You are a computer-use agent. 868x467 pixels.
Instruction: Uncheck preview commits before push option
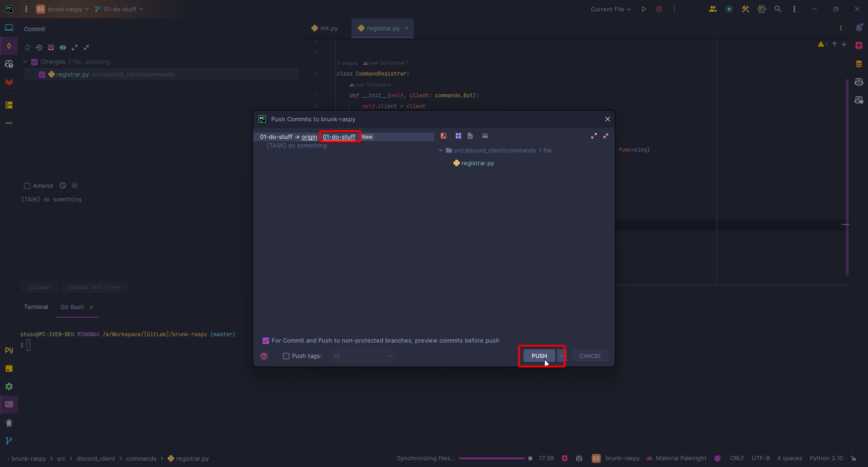[x=266, y=341]
